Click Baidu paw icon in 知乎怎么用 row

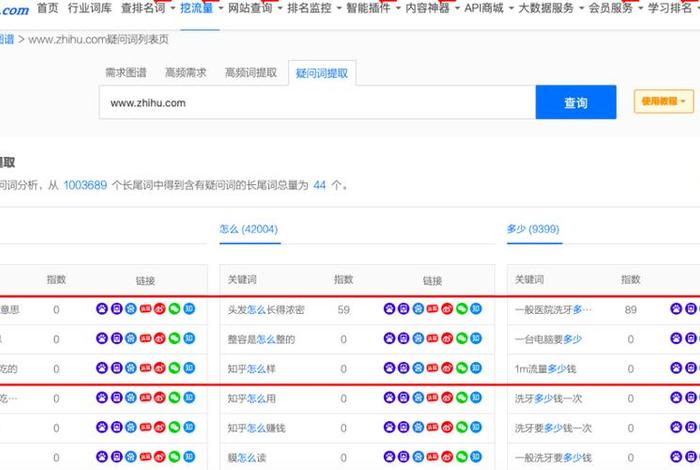coord(389,398)
